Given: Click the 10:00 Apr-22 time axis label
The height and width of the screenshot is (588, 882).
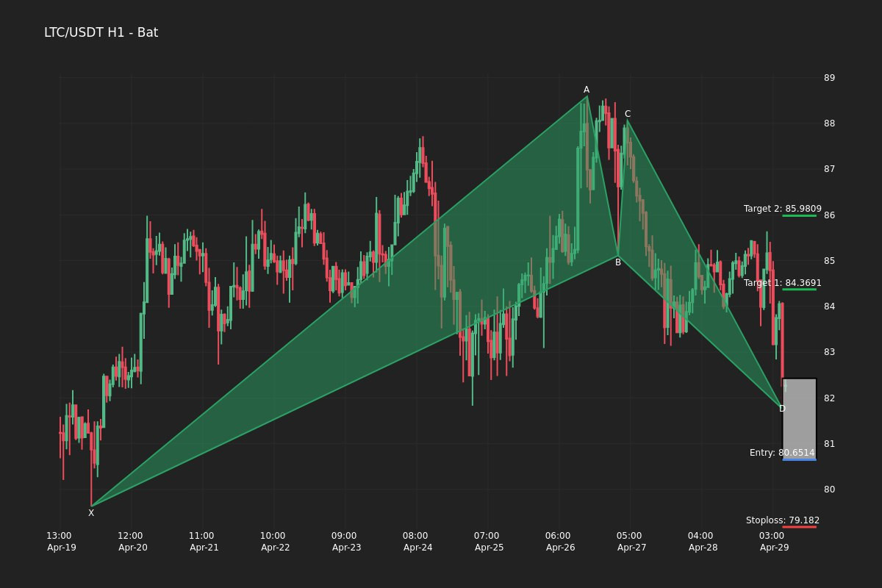Looking at the screenshot, I should (x=274, y=542).
